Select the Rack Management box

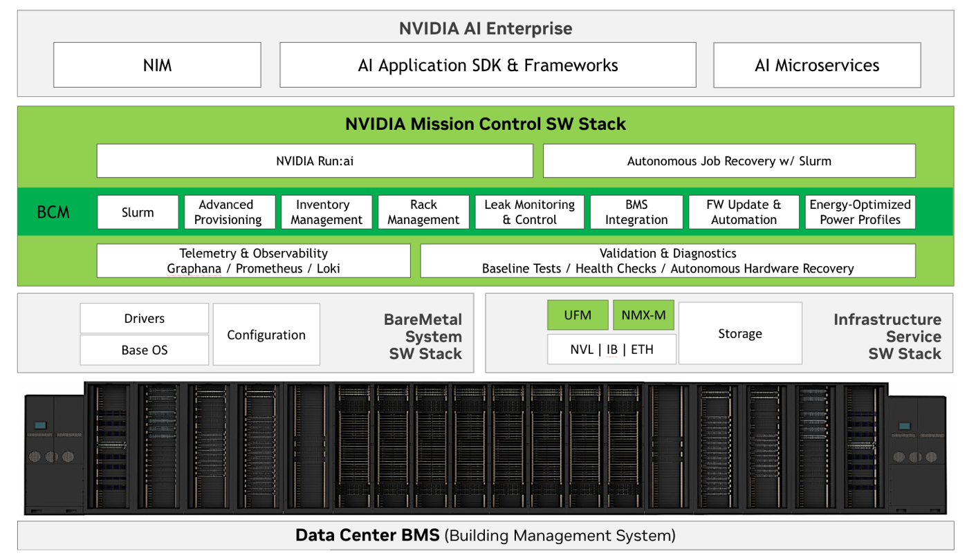pos(423,212)
